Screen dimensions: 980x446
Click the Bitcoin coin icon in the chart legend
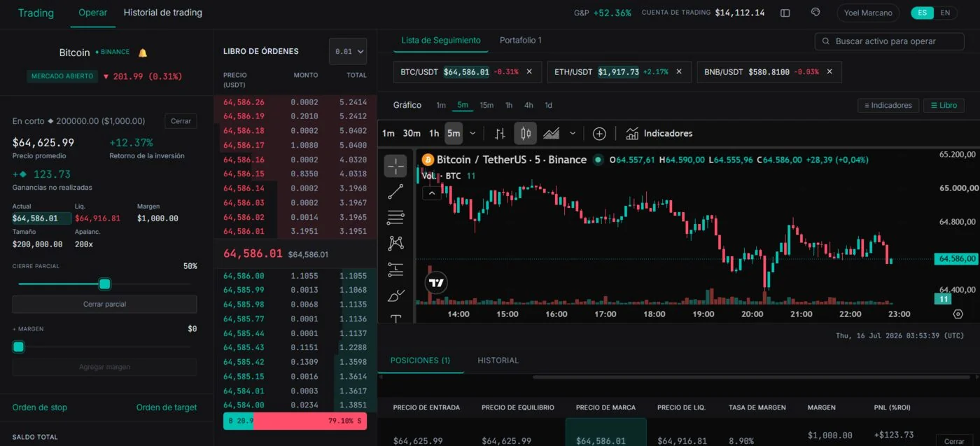(427, 160)
